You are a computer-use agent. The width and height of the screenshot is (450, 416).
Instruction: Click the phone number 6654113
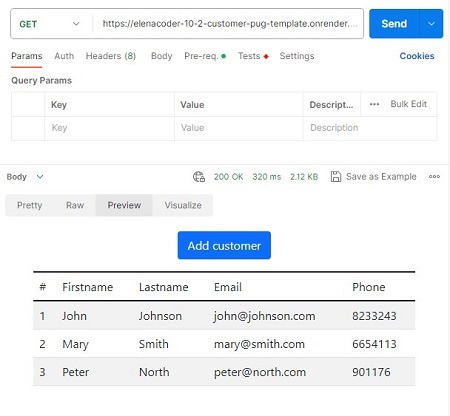click(374, 344)
